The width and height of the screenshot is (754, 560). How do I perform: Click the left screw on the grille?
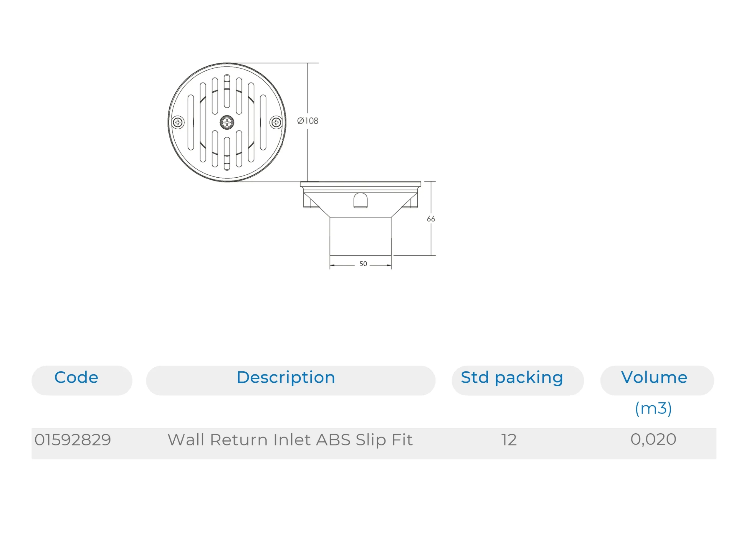(178, 122)
